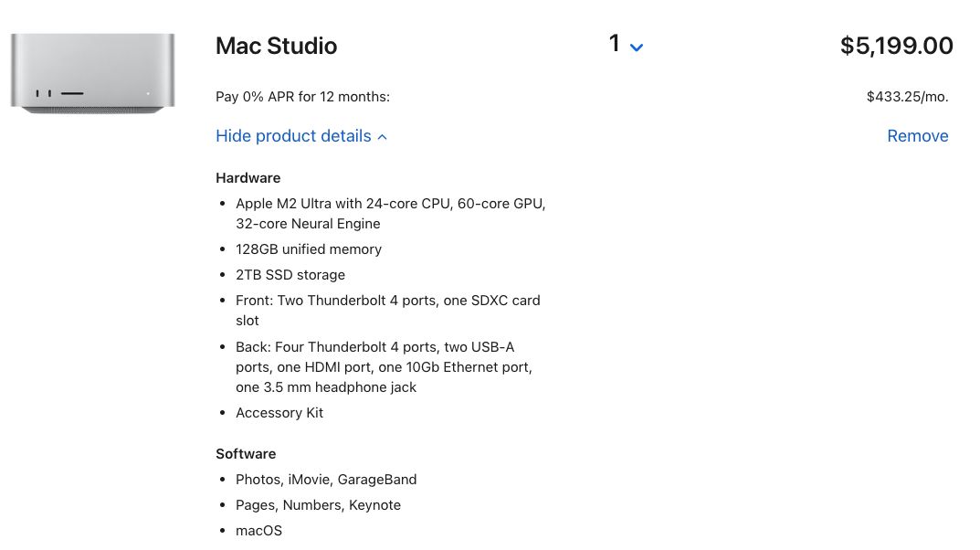980x550 pixels.
Task: Open the quantity dropdown showing 1
Action: pos(626,44)
